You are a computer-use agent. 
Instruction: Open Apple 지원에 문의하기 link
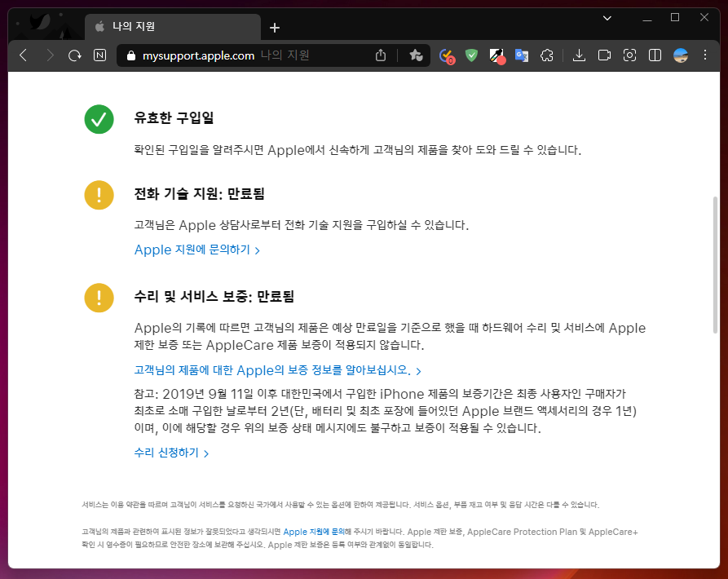[x=196, y=250]
